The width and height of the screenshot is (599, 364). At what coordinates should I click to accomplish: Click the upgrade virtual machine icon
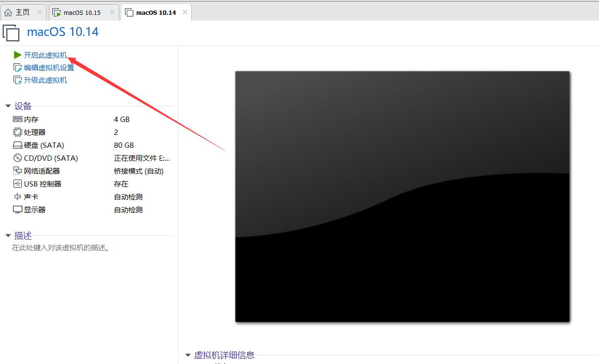tap(18, 80)
